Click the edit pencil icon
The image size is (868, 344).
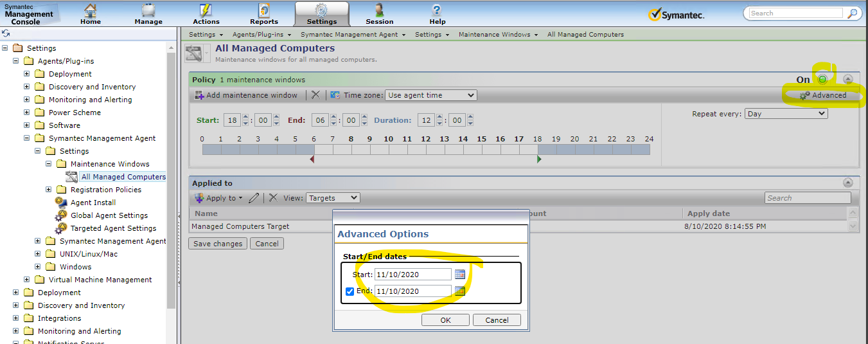point(254,198)
